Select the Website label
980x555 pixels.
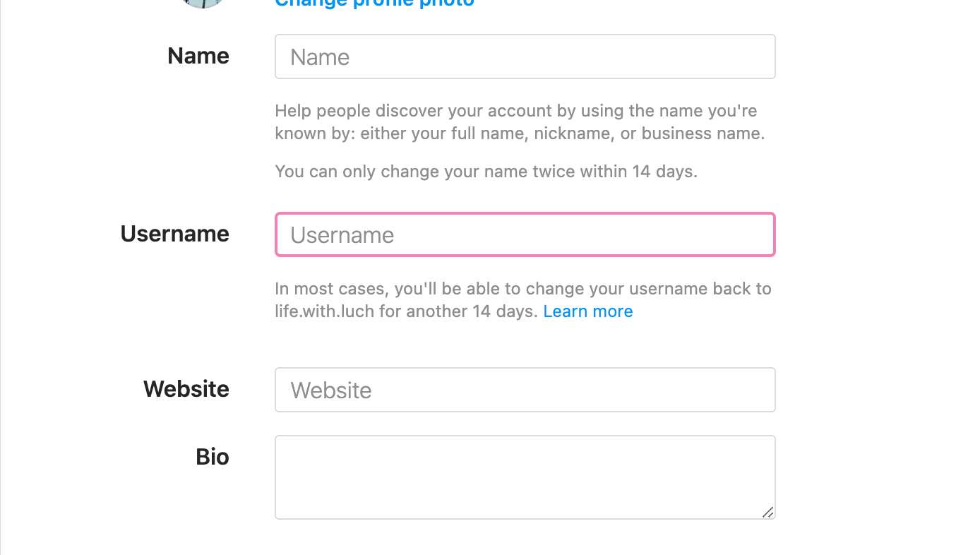pyautogui.click(x=186, y=388)
